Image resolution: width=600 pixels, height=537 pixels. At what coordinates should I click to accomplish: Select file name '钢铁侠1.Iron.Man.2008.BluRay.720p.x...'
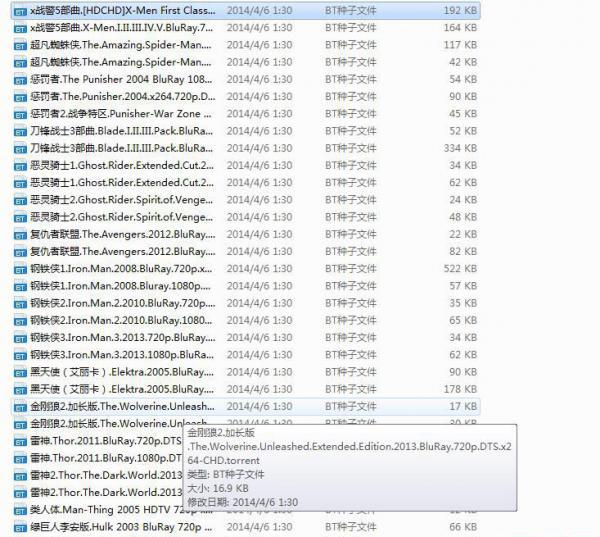click(x=121, y=269)
